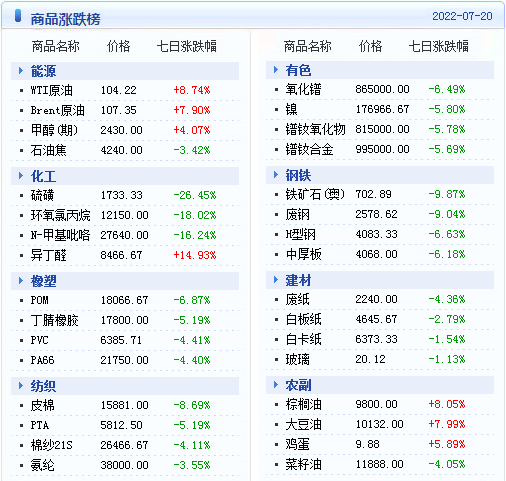Open 石油焦 commodity page

coord(48,150)
